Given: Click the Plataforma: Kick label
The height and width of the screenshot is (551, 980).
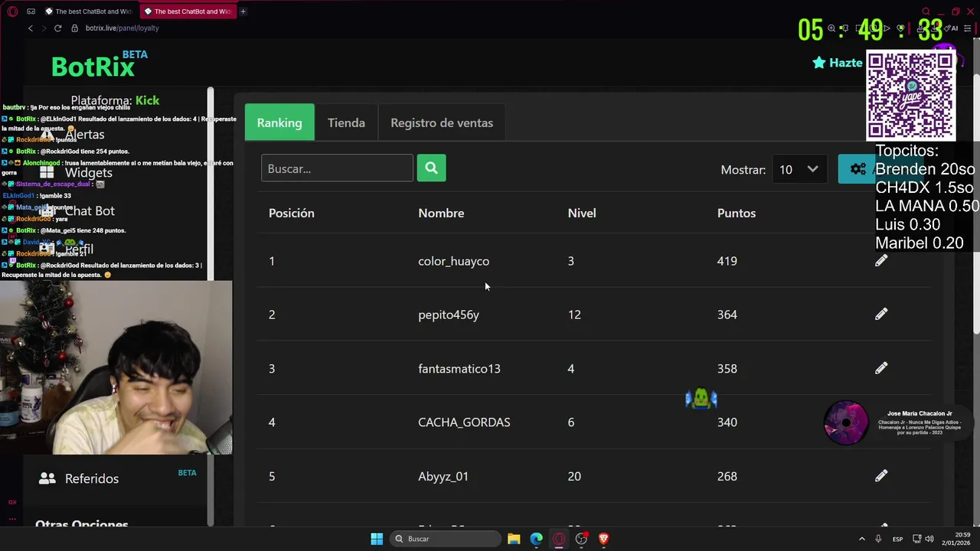Looking at the screenshot, I should [115, 100].
